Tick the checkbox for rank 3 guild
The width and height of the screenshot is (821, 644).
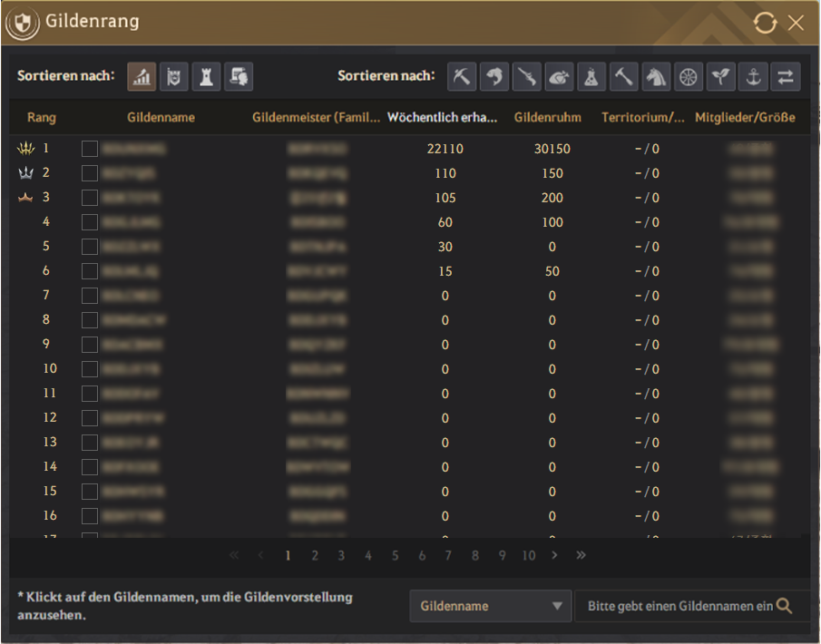[90, 198]
